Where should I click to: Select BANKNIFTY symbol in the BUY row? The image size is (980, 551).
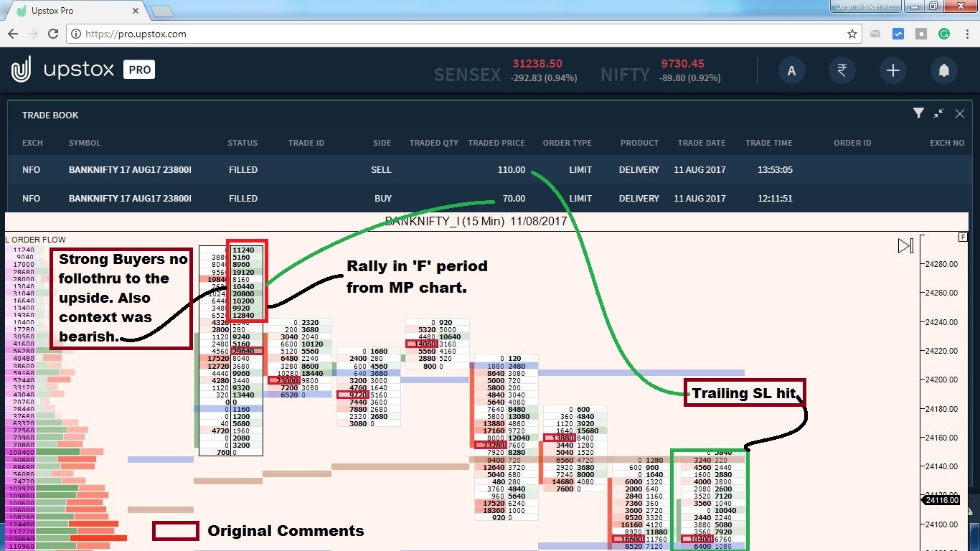pyautogui.click(x=130, y=199)
